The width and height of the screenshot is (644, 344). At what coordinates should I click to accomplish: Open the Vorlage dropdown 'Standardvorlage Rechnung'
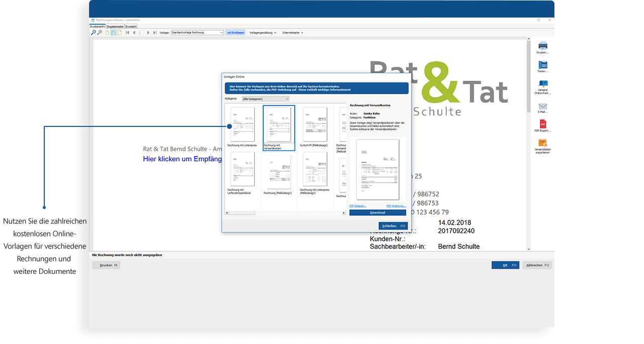click(x=197, y=33)
